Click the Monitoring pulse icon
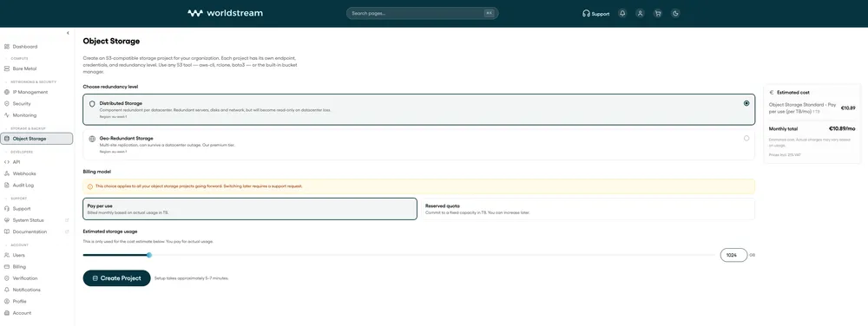Image resolution: width=868 pixels, height=326 pixels. tap(7, 115)
